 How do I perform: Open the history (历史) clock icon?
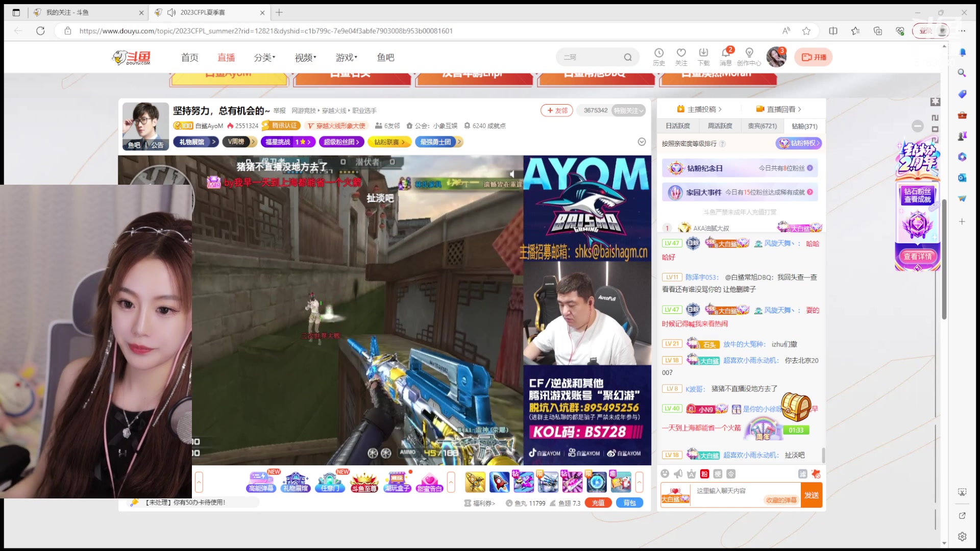point(659,53)
